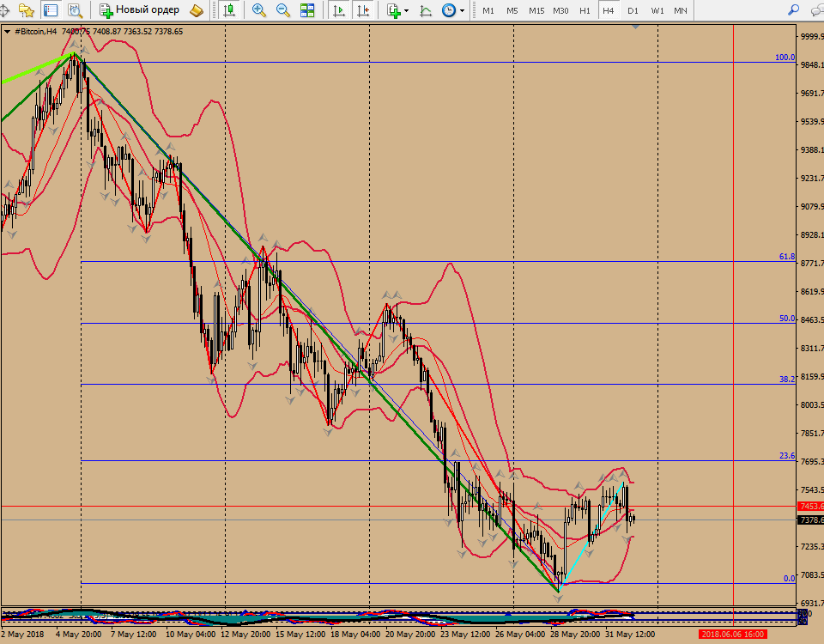Zoom in on the chart

click(258, 10)
